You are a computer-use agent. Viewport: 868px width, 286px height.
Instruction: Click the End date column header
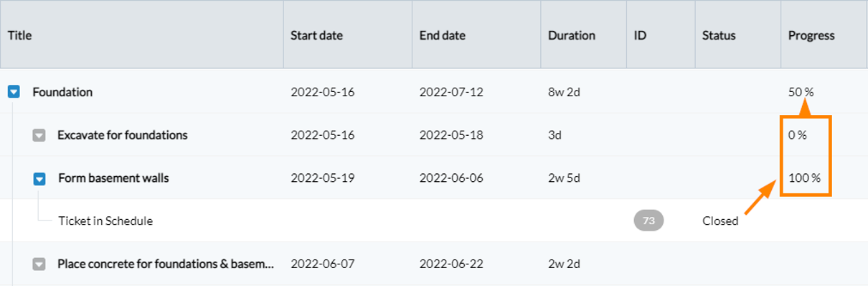point(443,35)
